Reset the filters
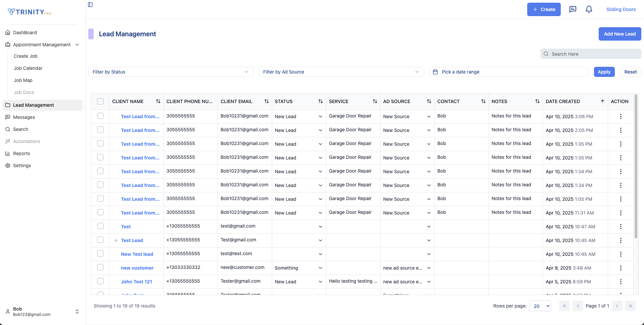Screen dimensions: 644x325 pos(630,72)
